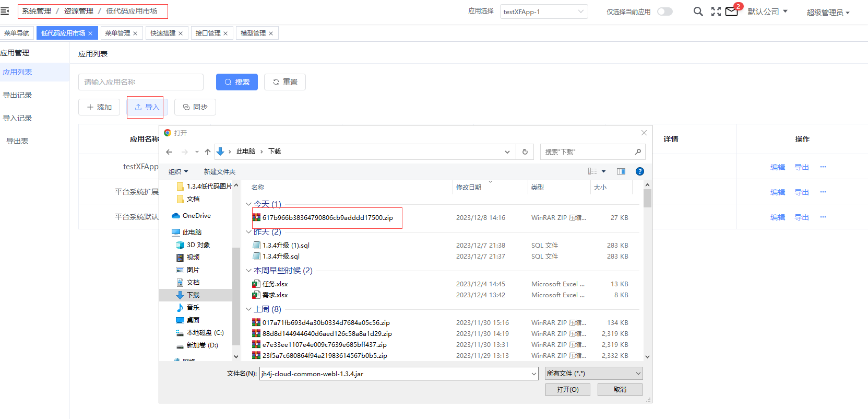Screen dimensions: 868x419
Task: Close the 模型管理 tab
Action: coord(271,33)
